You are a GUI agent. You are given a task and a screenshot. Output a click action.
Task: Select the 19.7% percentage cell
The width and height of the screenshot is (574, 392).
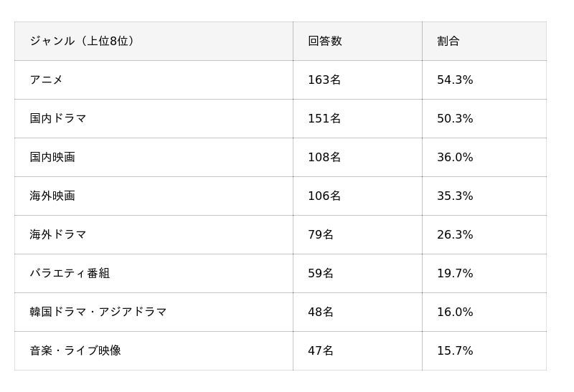click(455, 274)
